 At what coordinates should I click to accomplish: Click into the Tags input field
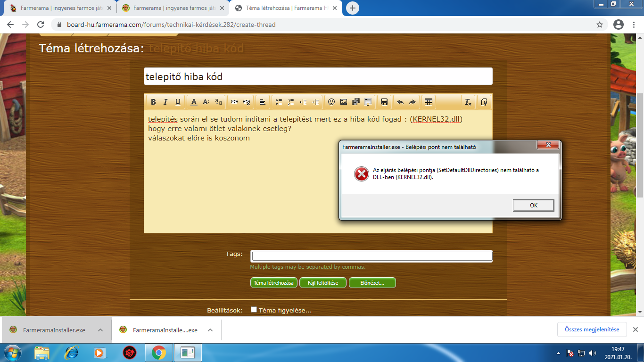click(372, 256)
